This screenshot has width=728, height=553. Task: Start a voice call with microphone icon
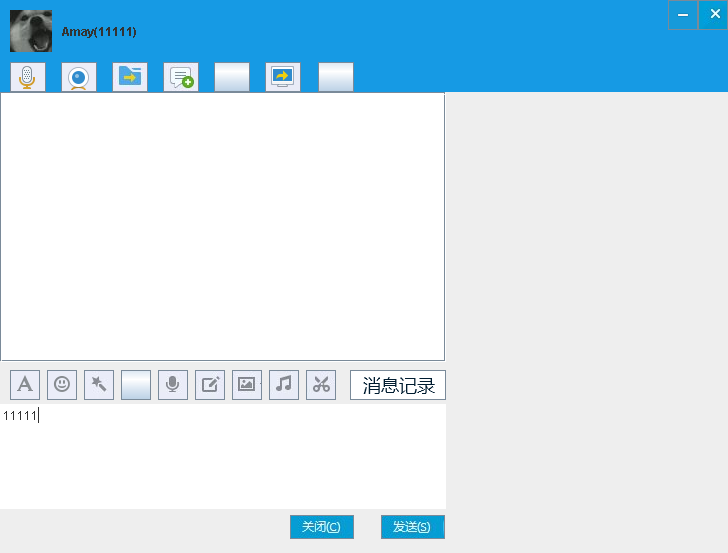28,77
